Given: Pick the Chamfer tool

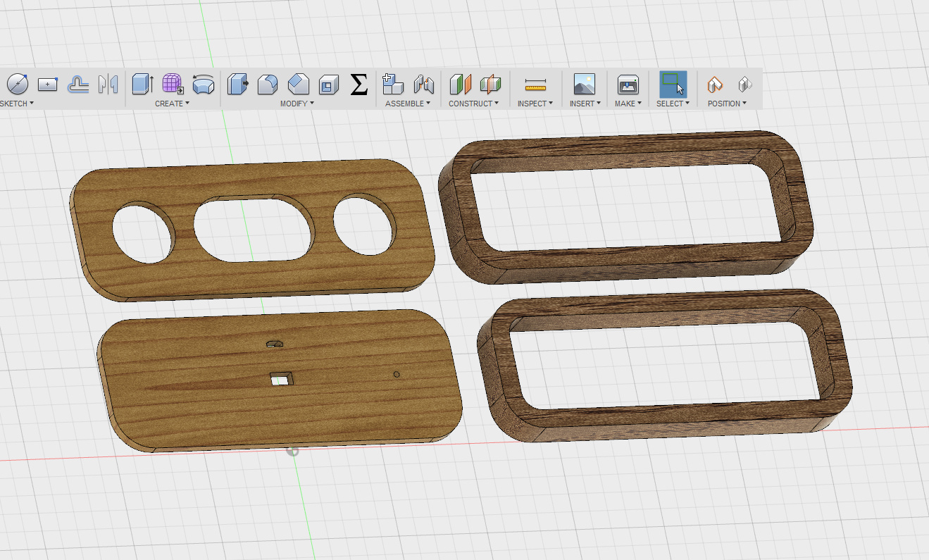Looking at the screenshot, I should pos(299,85).
